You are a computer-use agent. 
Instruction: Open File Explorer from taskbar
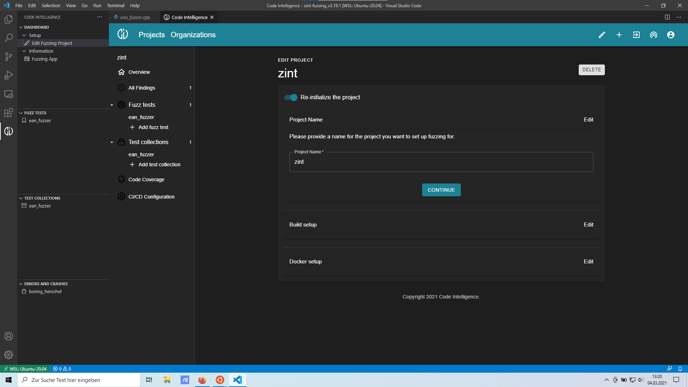point(167,380)
